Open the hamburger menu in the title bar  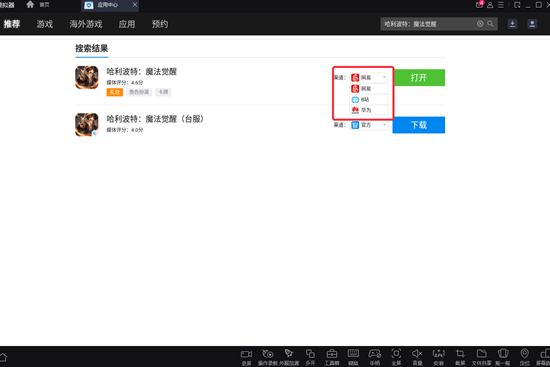point(501,5)
